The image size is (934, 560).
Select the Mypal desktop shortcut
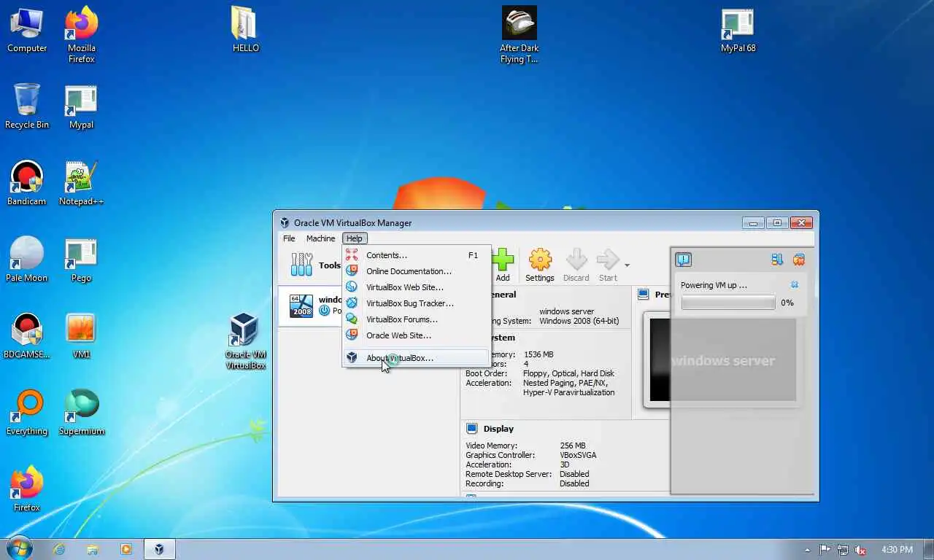point(81,106)
